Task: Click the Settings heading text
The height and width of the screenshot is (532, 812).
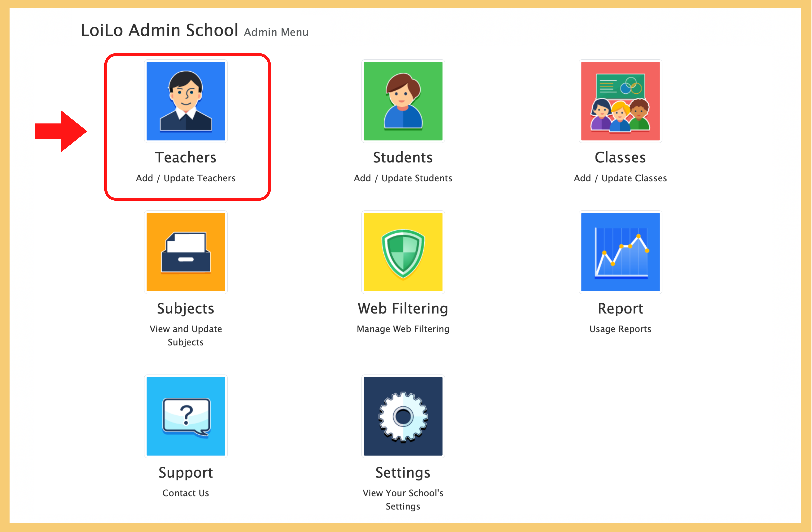Action: (x=403, y=473)
